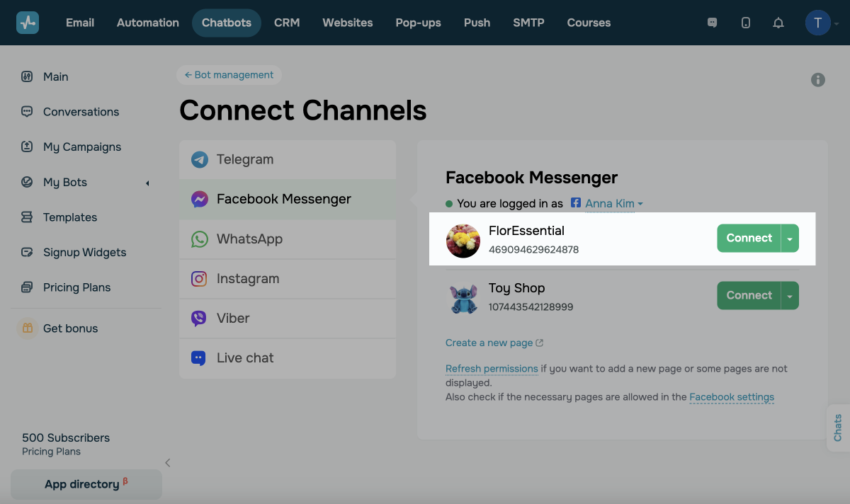
Task: Click the Signup Widgets sidebar icon
Action: click(27, 252)
